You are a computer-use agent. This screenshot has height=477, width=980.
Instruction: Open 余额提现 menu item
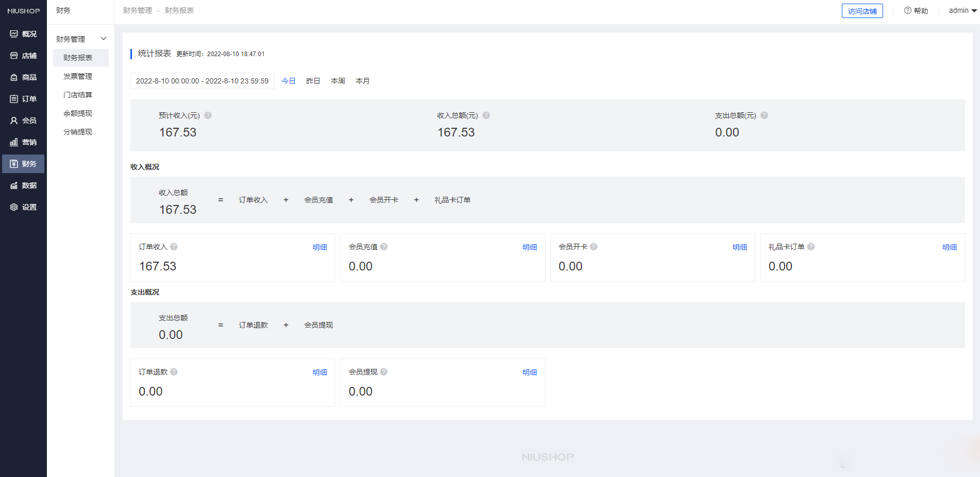pyautogui.click(x=78, y=113)
